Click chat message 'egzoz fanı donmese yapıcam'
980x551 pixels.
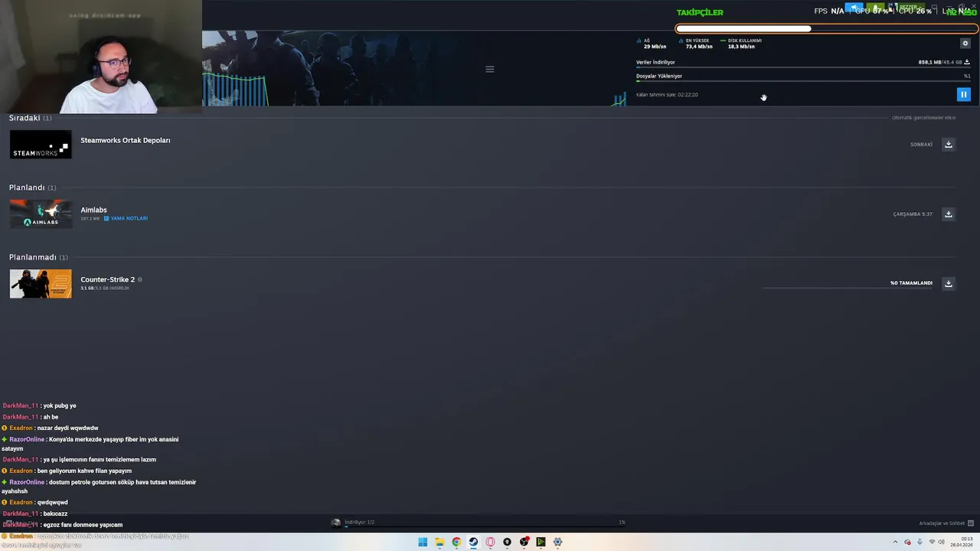83,525
